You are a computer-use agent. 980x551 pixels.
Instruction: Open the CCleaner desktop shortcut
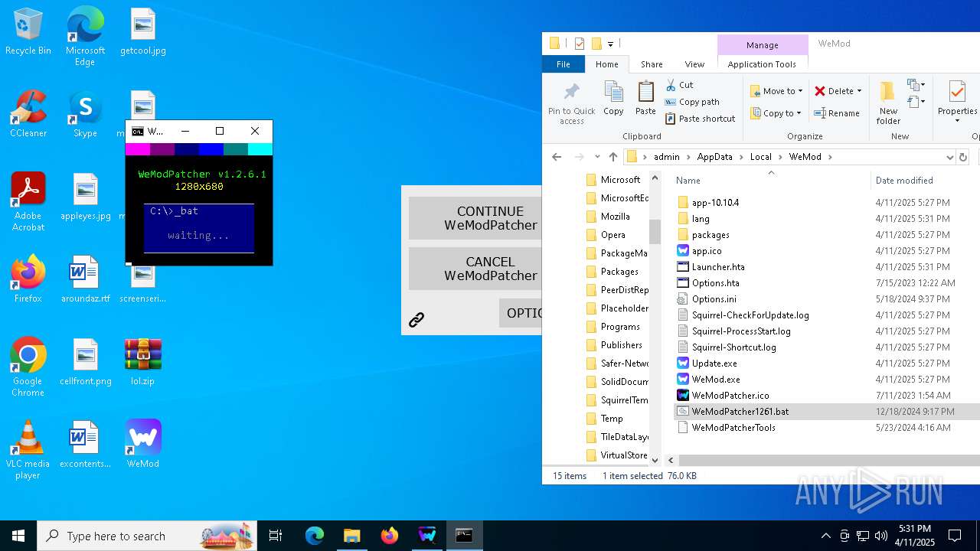click(28, 115)
